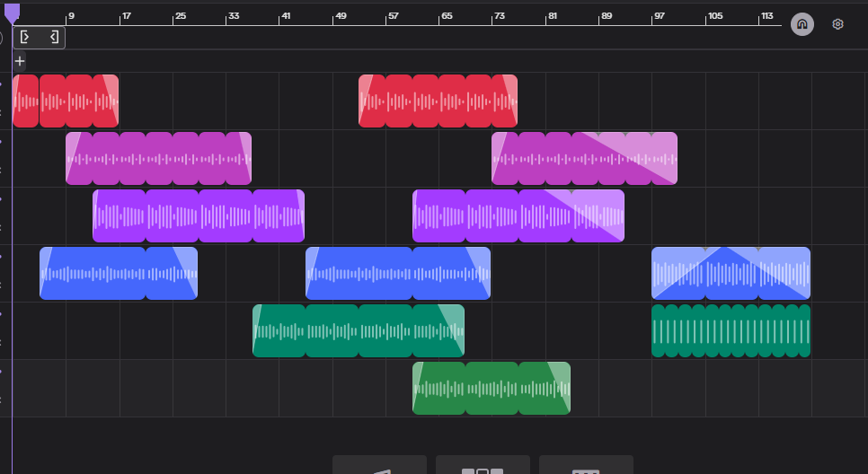Viewport: 868px width, 474px height.
Task: Select the teal striped clip starting at bar 97
Action: coord(731,331)
